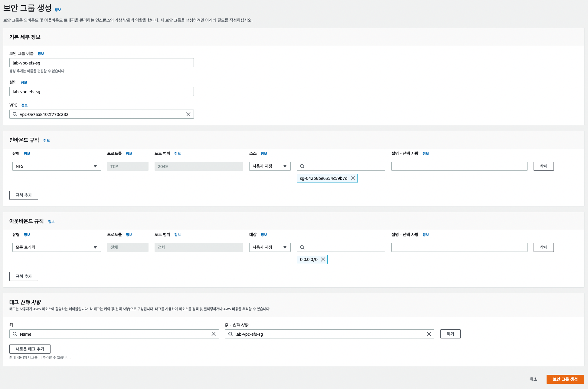Image resolution: width=588 pixels, height=389 pixels.
Task: Clear the VPC field with X icon
Action: click(x=188, y=114)
